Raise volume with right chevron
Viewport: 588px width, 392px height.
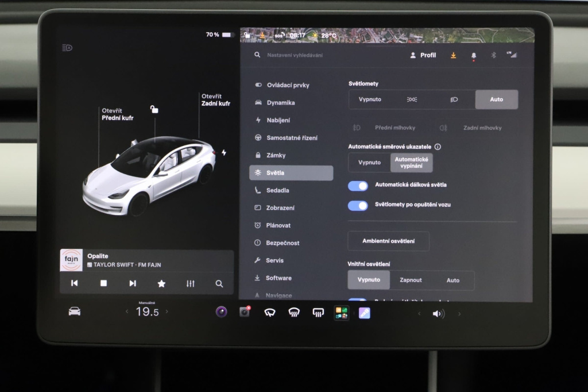coord(459,313)
